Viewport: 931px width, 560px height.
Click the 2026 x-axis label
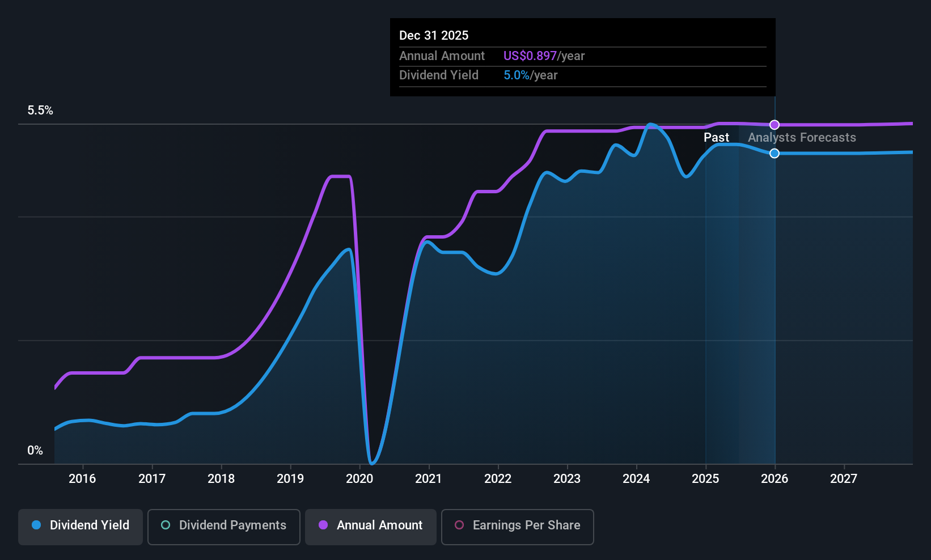tap(775, 478)
